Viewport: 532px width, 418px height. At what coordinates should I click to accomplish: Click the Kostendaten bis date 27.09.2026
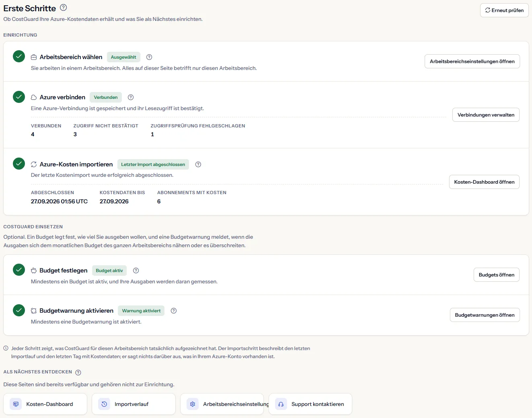point(114,201)
